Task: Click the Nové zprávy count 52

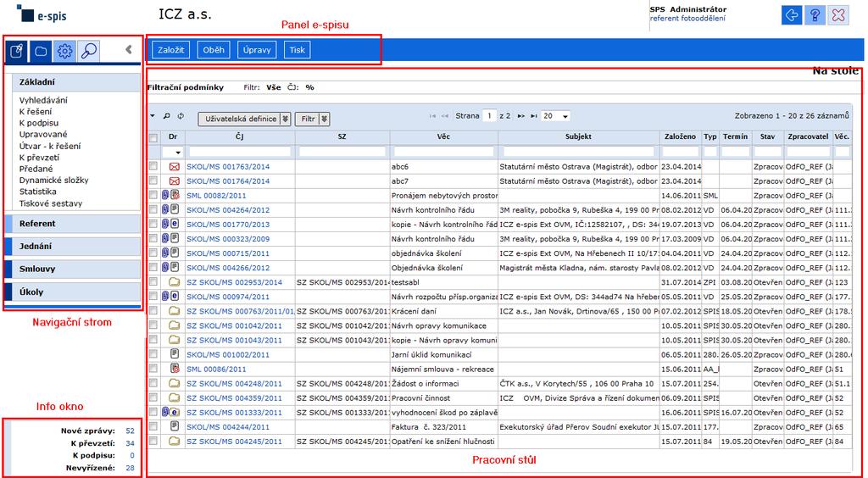Action: (x=130, y=431)
